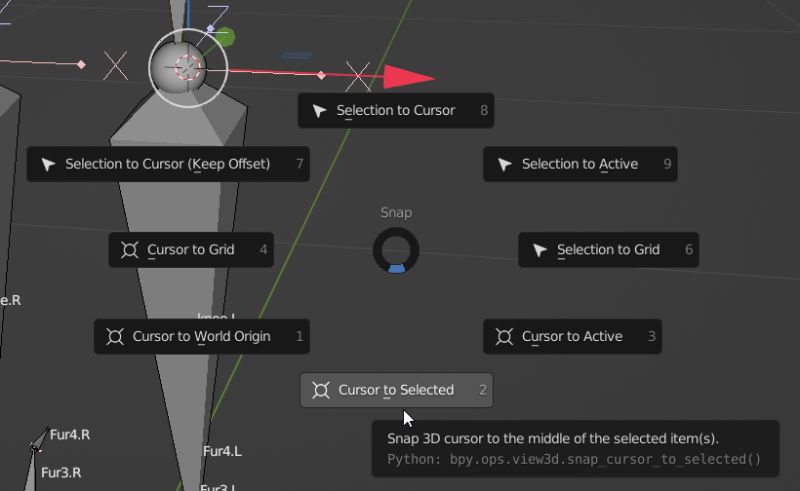800x491 pixels.
Task: Select the Fur4.R bone label
Action: coord(70,435)
